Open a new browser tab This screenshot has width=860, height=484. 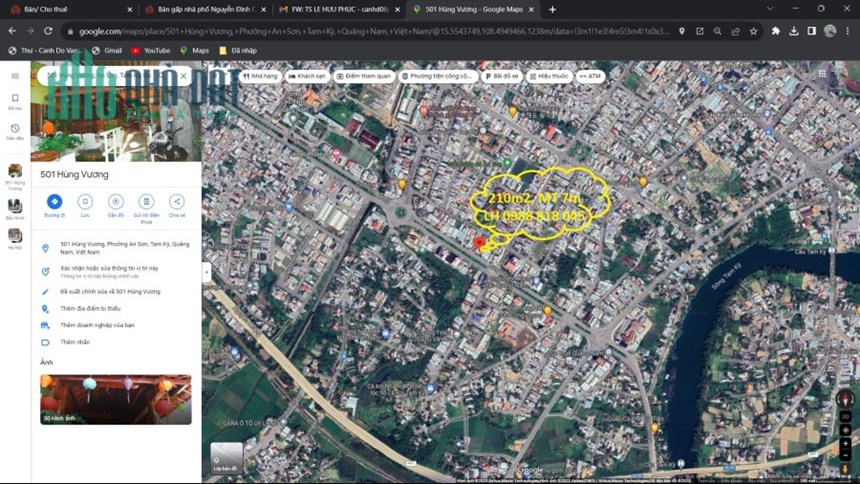(x=552, y=9)
